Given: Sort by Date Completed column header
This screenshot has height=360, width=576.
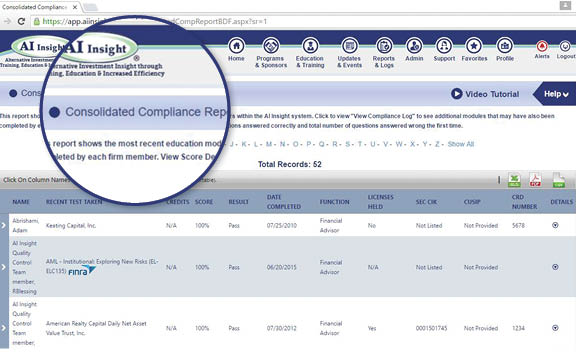Looking at the screenshot, I should point(284,202).
